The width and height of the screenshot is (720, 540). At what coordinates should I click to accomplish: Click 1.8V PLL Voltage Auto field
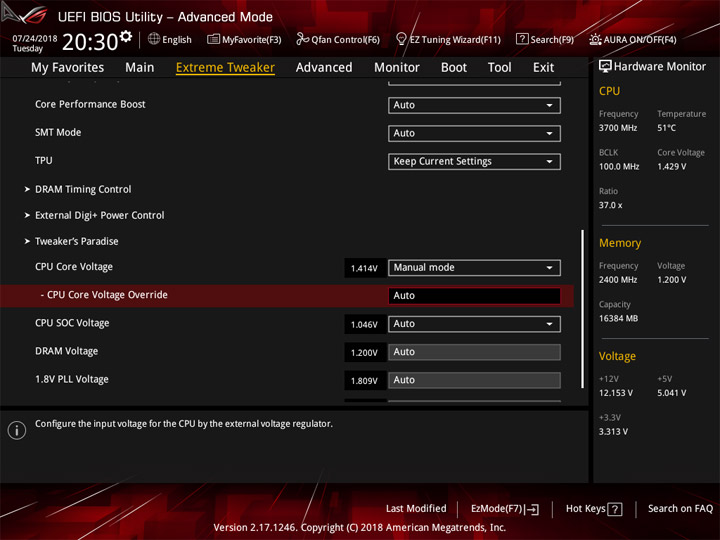(474, 380)
